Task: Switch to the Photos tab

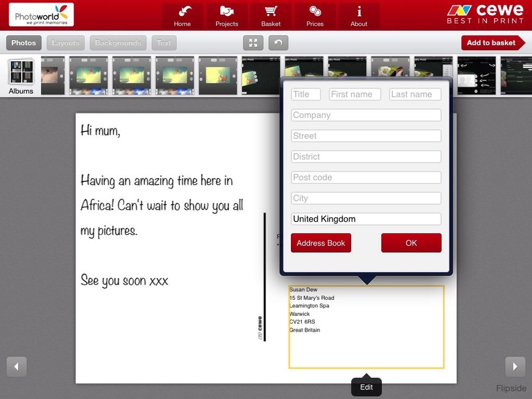Action: (x=23, y=43)
